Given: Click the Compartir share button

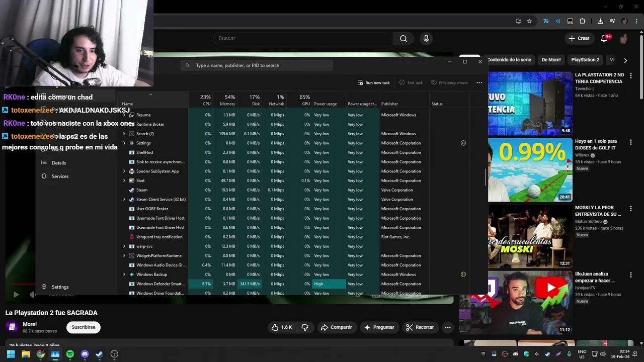Looking at the screenshot, I should coord(336,327).
